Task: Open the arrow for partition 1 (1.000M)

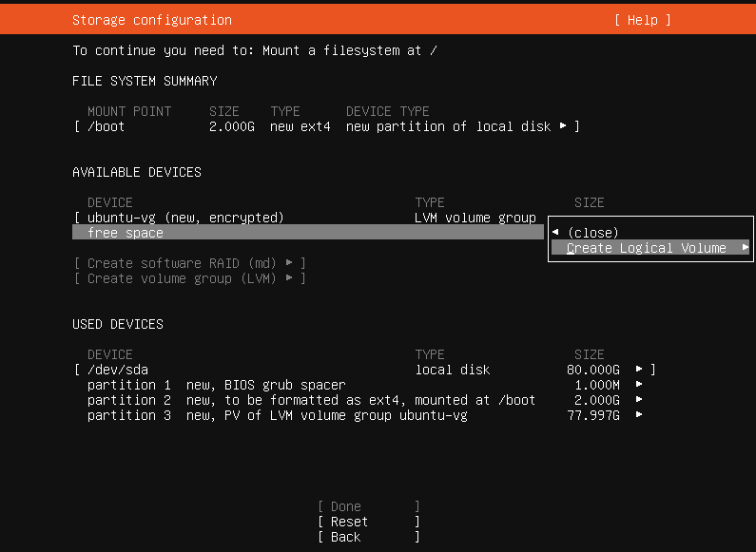Action: click(639, 385)
